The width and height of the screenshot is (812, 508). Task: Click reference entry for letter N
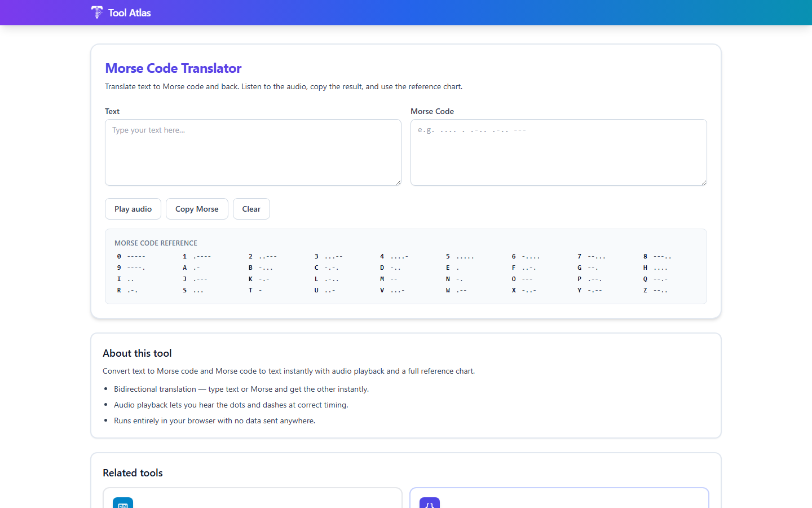coord(454,279)
